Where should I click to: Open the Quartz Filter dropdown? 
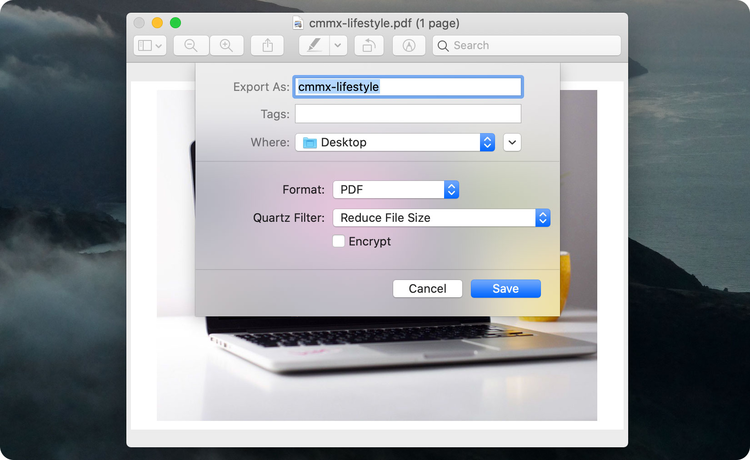pos(441,218)
